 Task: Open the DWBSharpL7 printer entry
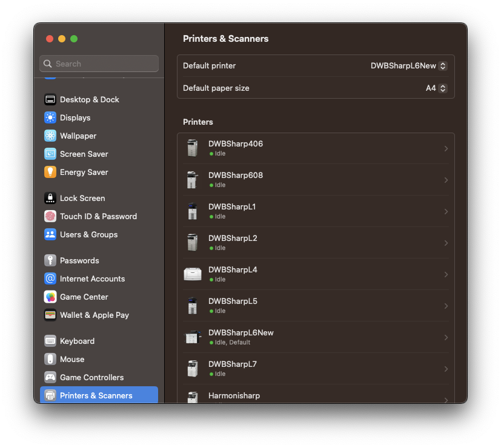pyautogui.click(x=315, y=369)
